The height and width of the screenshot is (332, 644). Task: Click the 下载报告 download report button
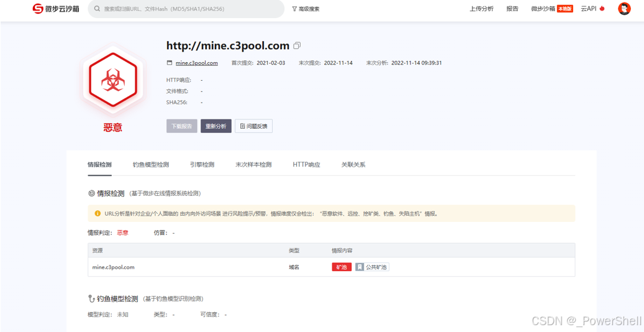tap(182, 126)
